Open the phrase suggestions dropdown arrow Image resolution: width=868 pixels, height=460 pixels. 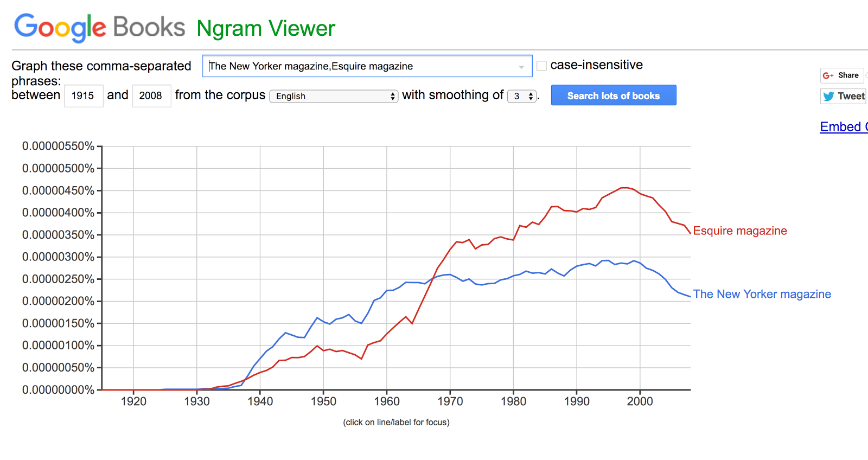(521, 67)
